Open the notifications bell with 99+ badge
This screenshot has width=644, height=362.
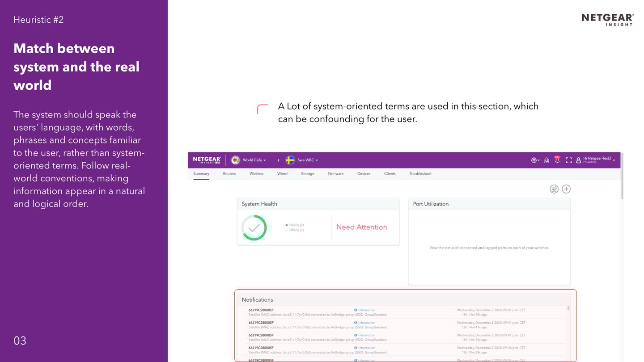point(557,160)
